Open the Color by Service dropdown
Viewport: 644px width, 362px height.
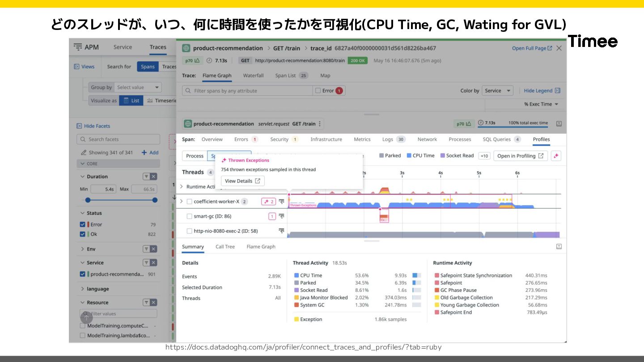click(x=497, y=91)
